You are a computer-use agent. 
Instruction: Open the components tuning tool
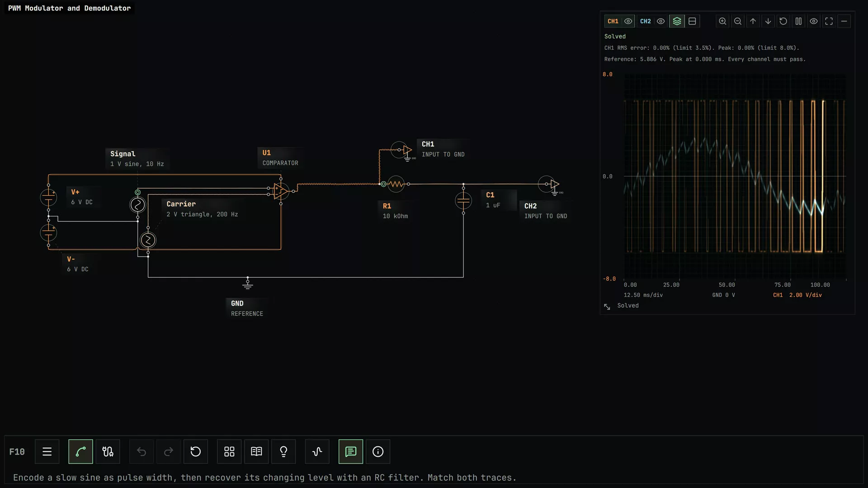click(108, 451)
